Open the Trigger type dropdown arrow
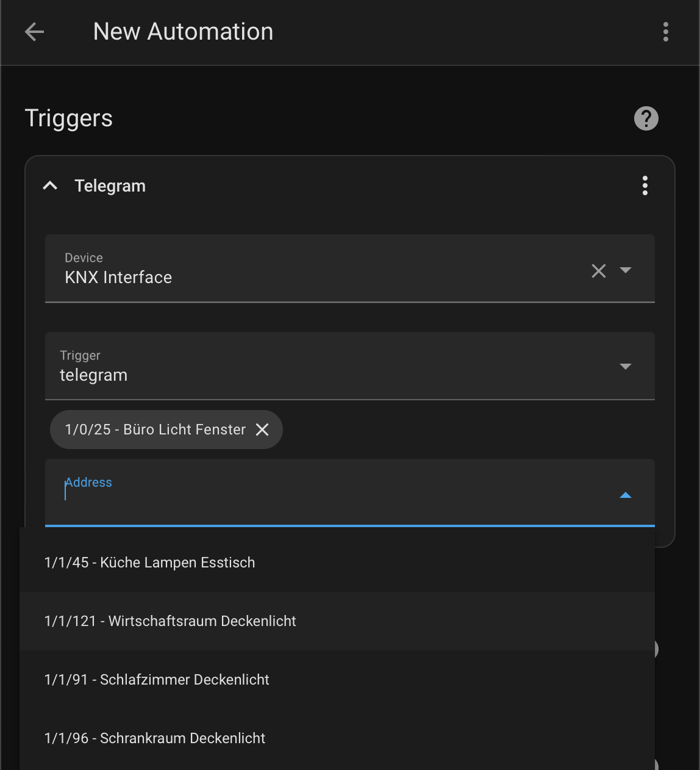The height and width of the screenshot is (770, 700). pos(625,367)
